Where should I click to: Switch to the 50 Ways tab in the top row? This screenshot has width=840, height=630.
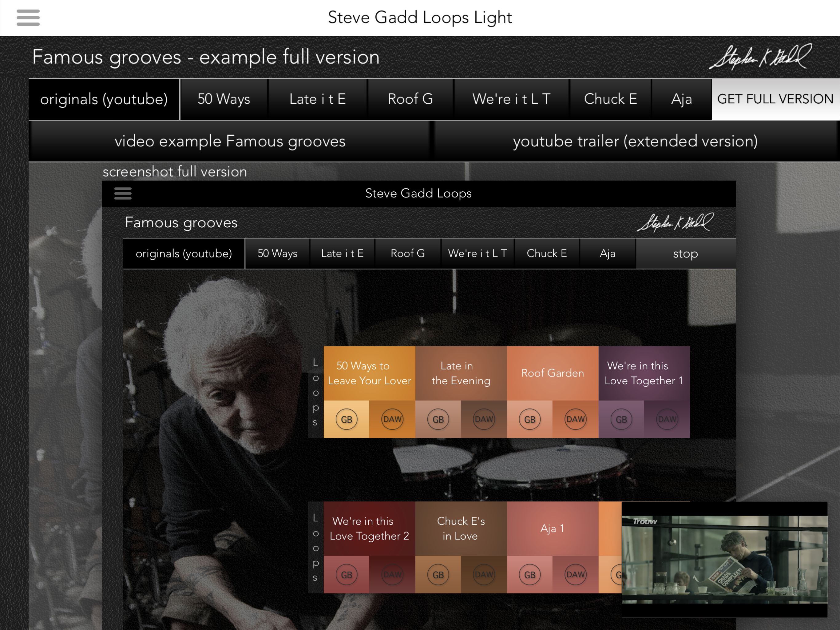pos(224,99)
